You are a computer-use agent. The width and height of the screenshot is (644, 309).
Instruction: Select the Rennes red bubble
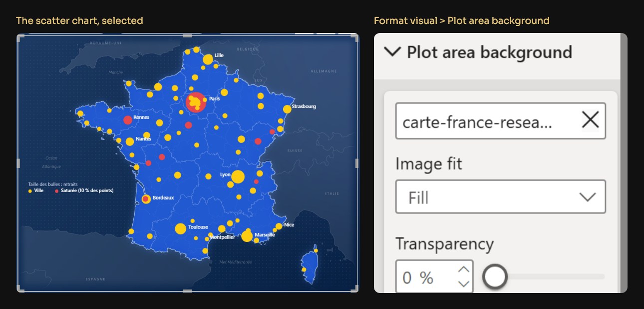pyautogui.click(x=127, y=120)
